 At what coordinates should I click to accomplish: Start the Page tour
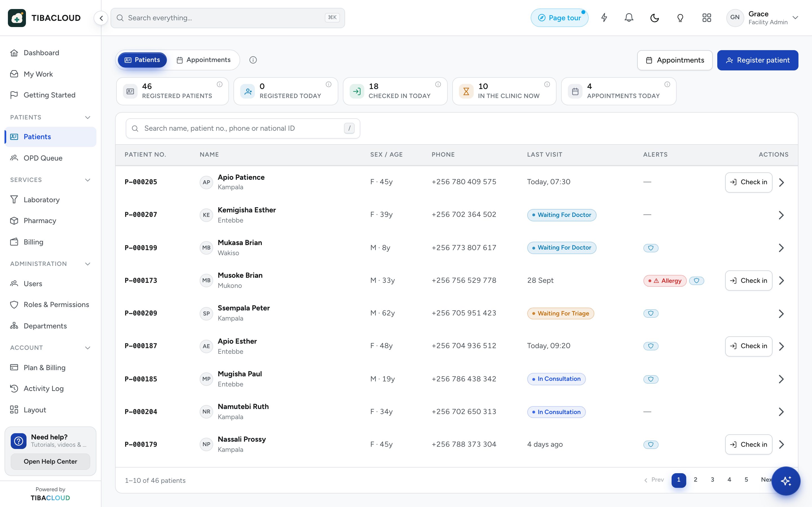559,18
